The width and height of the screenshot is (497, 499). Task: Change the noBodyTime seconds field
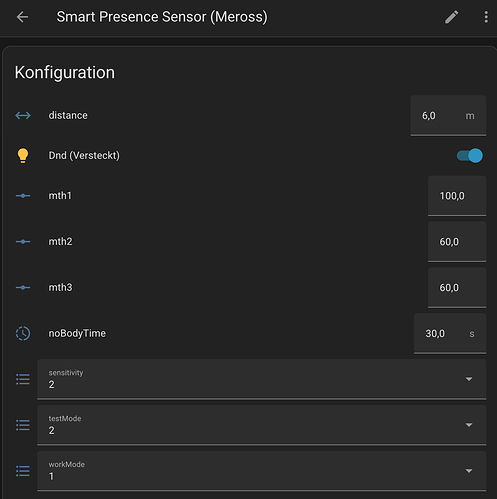(450, 333)
